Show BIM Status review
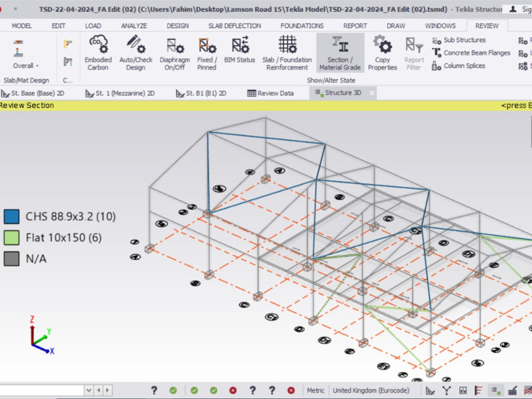 tap(239, 49)
